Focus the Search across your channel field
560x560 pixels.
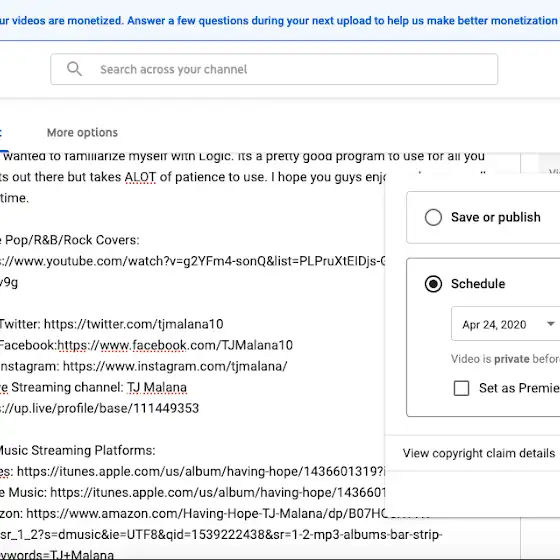pos(274,69)
